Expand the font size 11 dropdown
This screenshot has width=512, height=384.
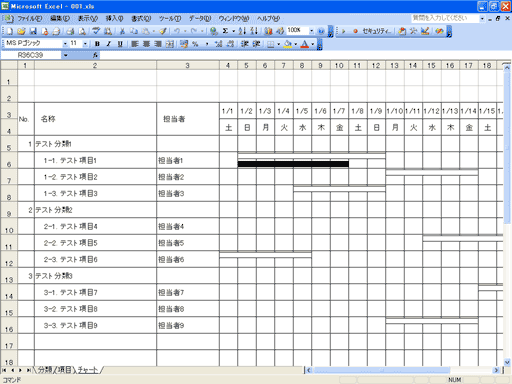(85, 44)
